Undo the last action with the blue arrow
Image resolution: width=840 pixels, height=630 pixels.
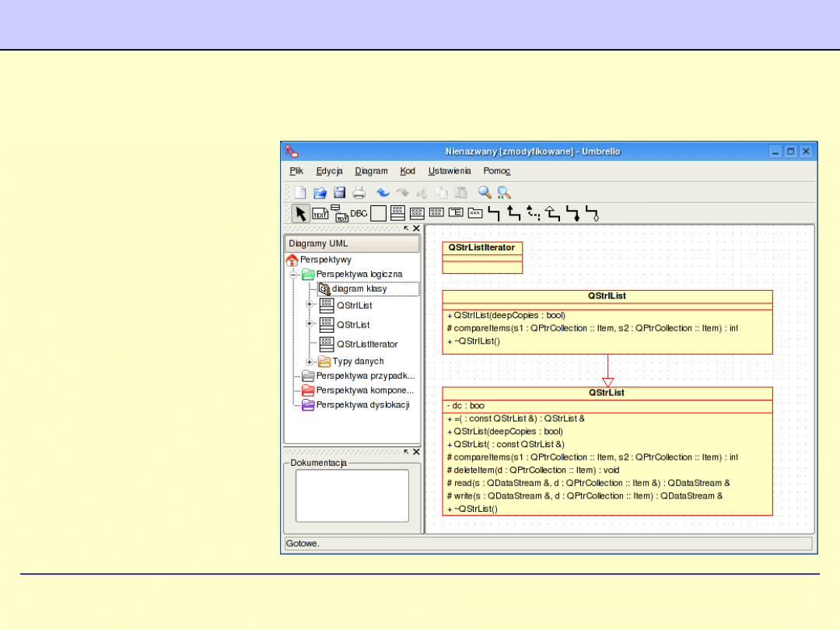[x=383, y=193]
